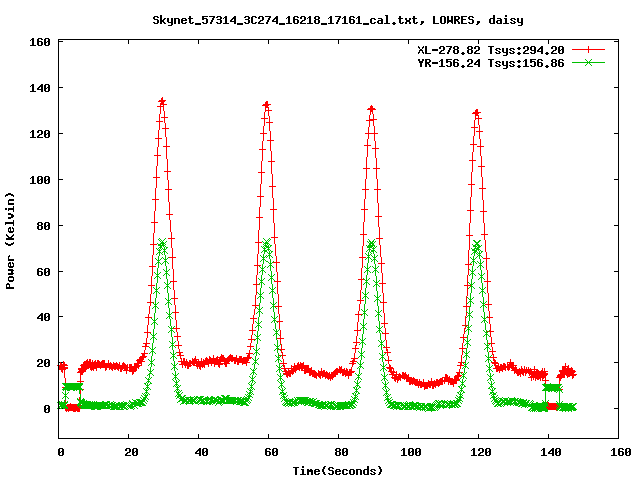Click the legend entry YR-156.24 Tsys:156.86
Image resolution: width=640 pixels, height=480 pixels.
[491, 63]
